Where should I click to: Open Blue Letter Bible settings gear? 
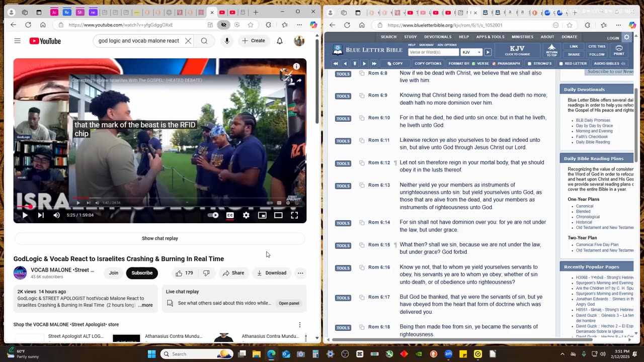(627, 37)
